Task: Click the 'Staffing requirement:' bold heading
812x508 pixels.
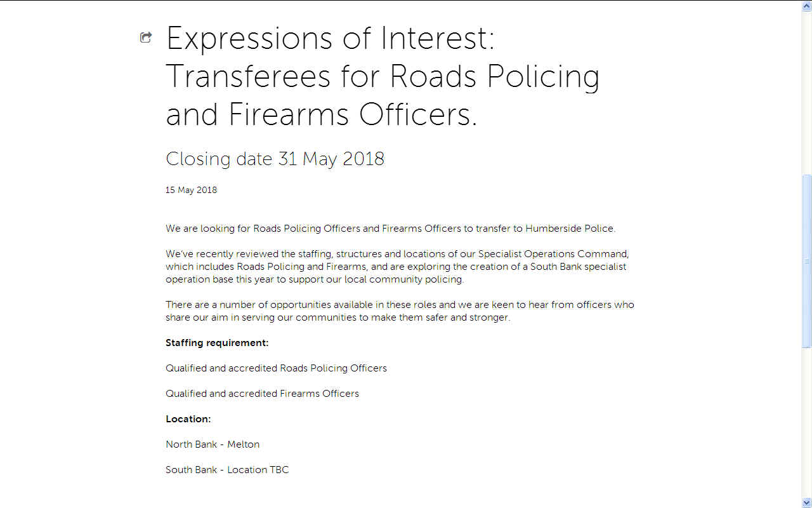Action: (217, 343)
